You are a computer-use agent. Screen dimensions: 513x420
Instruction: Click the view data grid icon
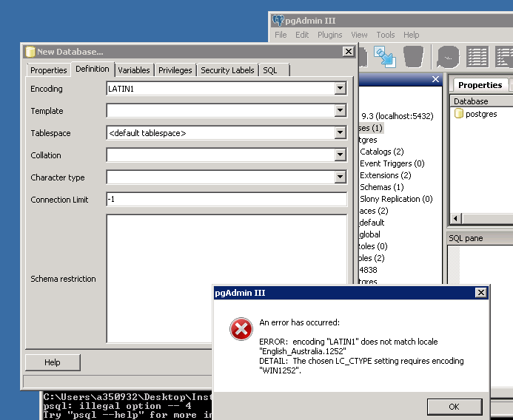[477, 57]
